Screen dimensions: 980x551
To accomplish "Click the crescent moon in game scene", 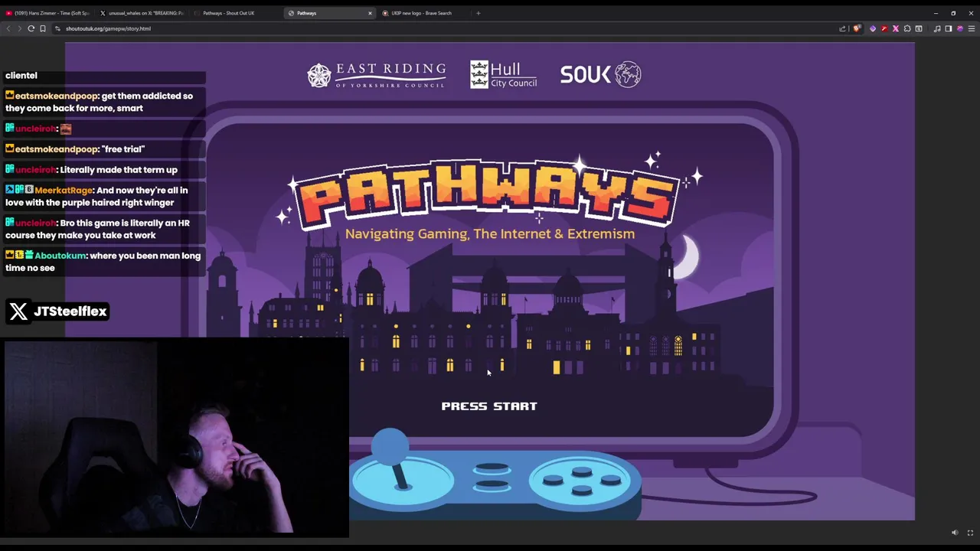I will point(688,257).
